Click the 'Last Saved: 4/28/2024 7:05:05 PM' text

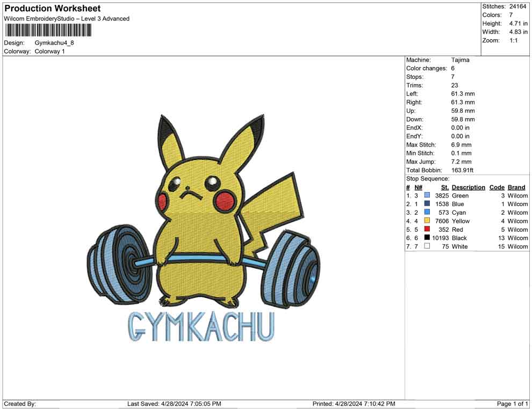click(175, 404)
